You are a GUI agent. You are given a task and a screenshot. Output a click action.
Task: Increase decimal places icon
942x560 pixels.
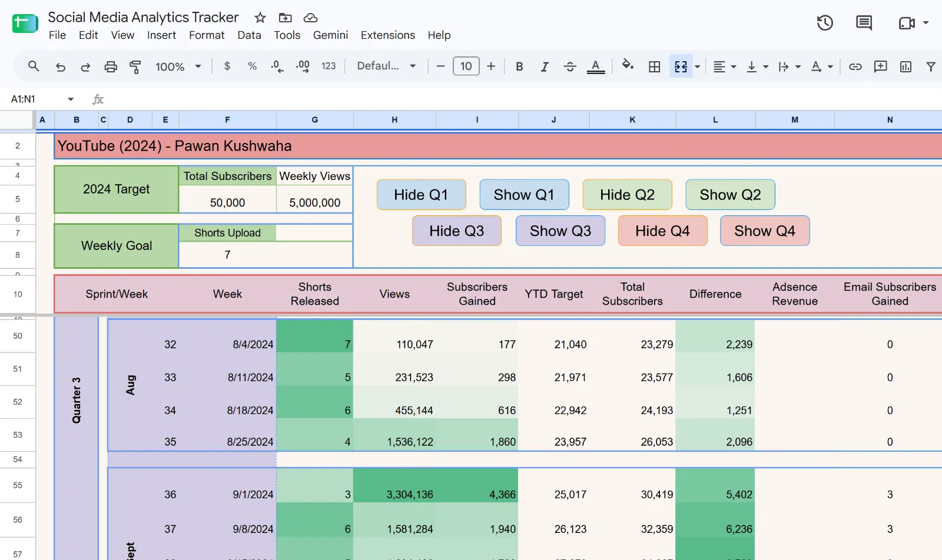pyautogui.click(x=303, y=66)
